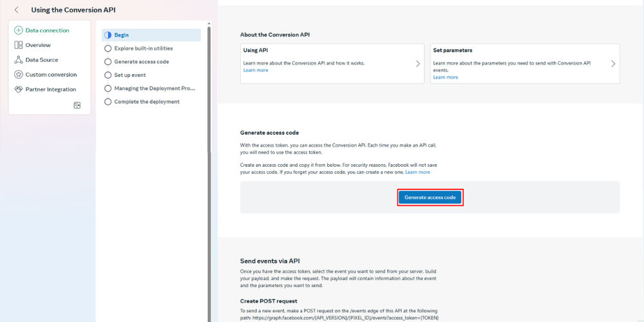Click the half-filled Begin step icon
Screen dimensions: 644x322
pos(108,35)
